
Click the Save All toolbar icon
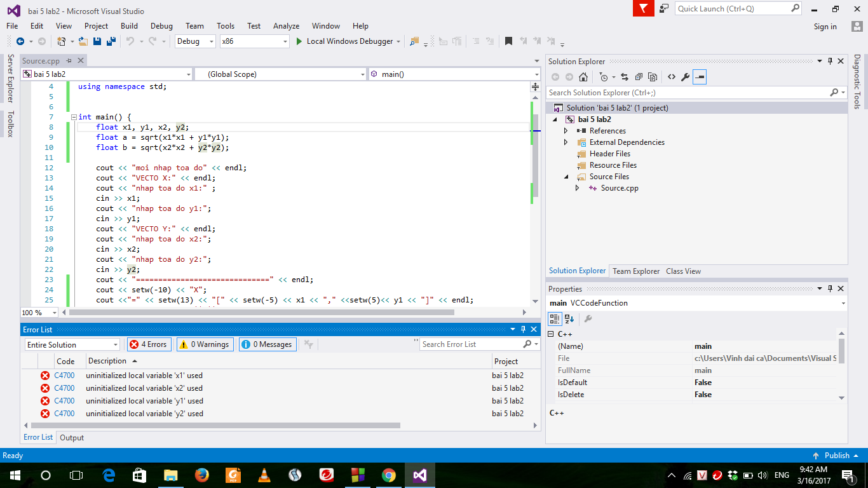click(111, 41)
